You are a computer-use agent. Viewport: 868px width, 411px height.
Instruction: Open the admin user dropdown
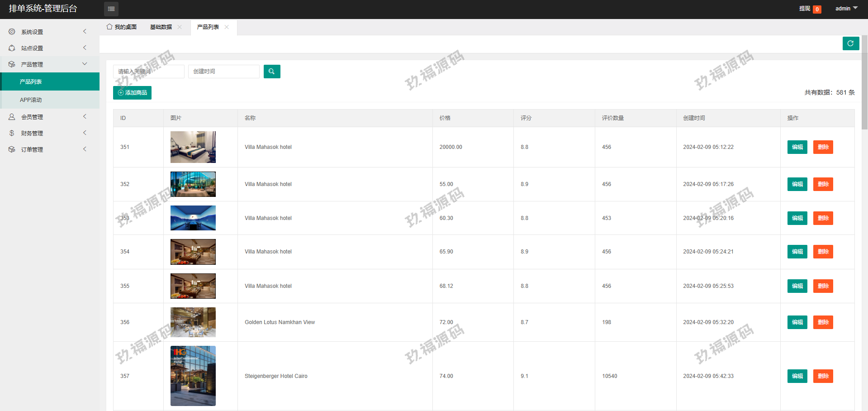point(846,9)
